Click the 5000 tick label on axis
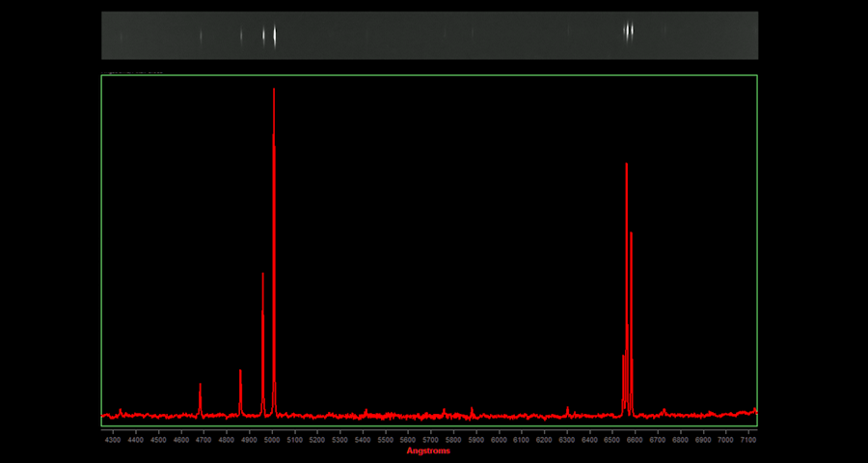Viewport: 868px width, 463px height. (x=271, y=439)
